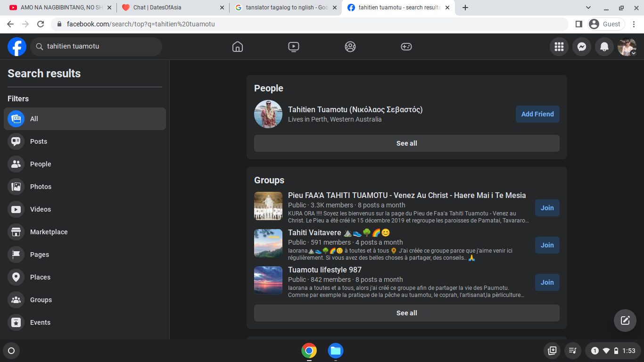Open media controls in the shelf
Viewport: 644px width, 362px height.
(x=573, y=351)
